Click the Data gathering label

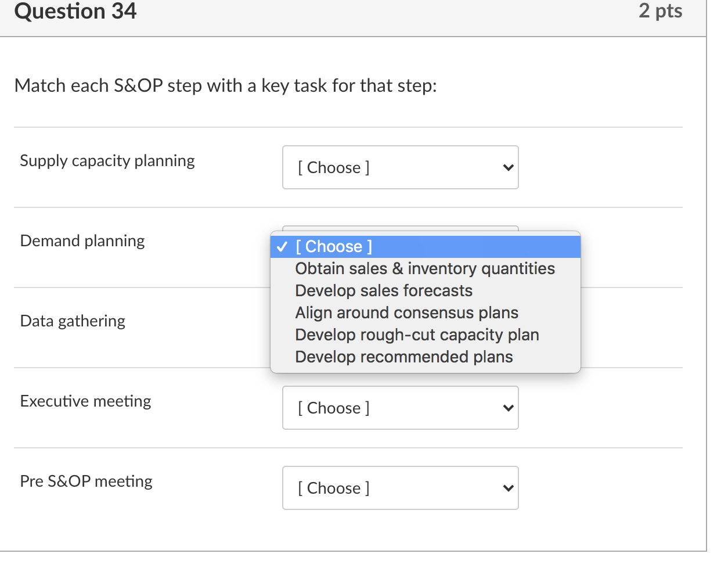[x=73, y=321]
